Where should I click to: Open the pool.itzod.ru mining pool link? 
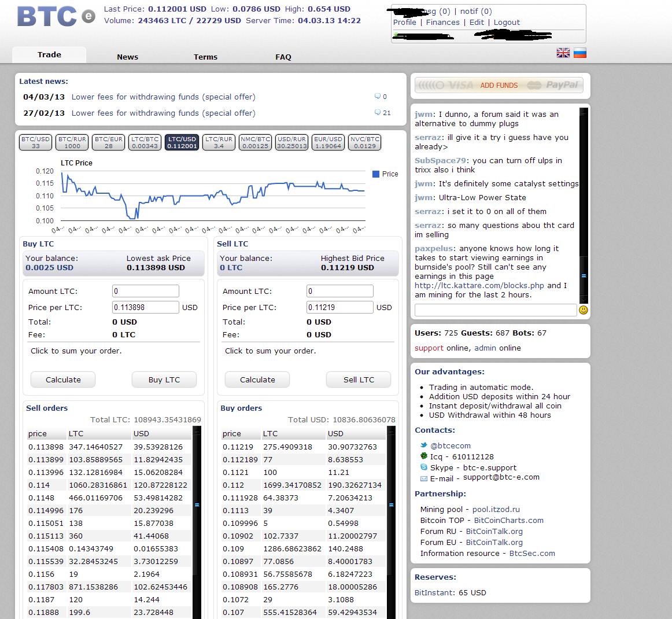496,509
